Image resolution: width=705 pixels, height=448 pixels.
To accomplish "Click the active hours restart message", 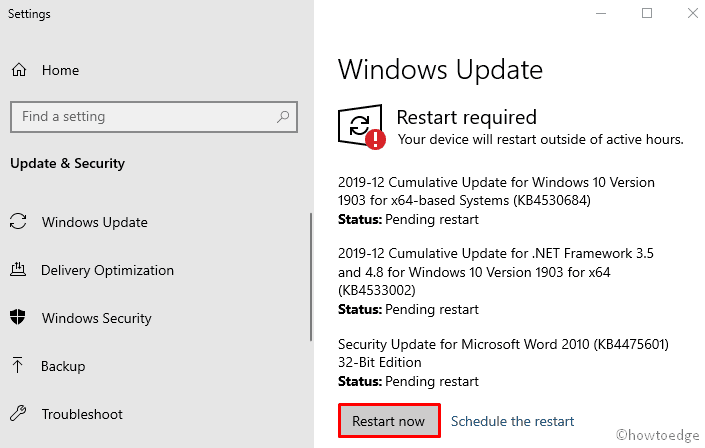I will [x=540, y=139].
